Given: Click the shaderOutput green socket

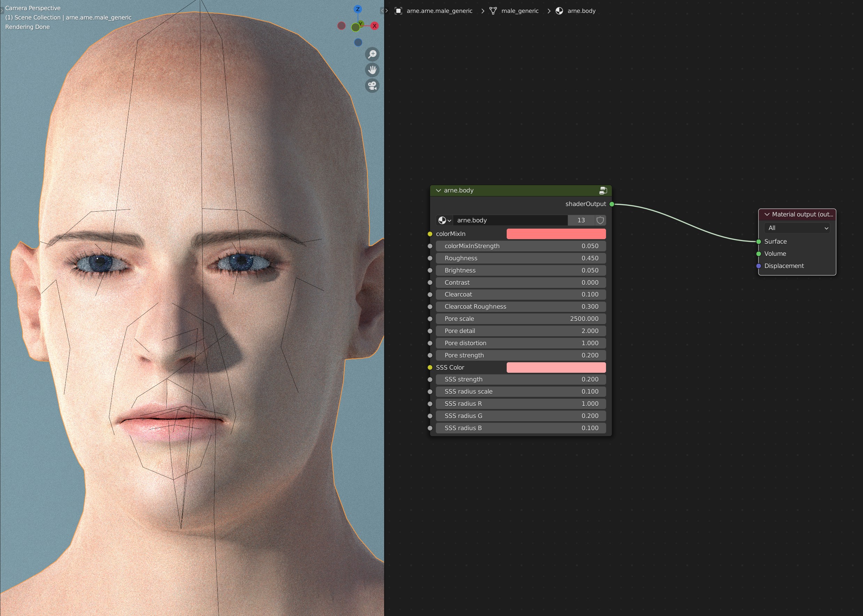Looking at the screenshot, I should point(612,204).
